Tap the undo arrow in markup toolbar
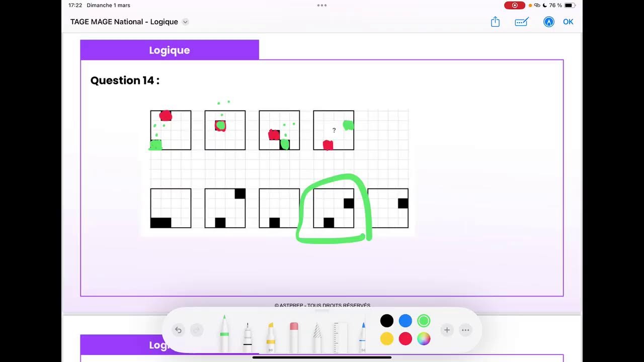The width and height of the screenshot is (644, 362). pos(178,330)
